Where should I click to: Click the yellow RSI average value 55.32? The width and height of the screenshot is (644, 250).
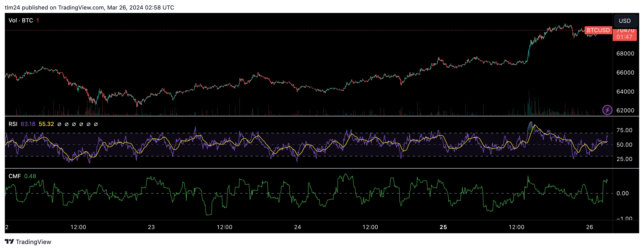pyautogui.click(x=46, y=124)
